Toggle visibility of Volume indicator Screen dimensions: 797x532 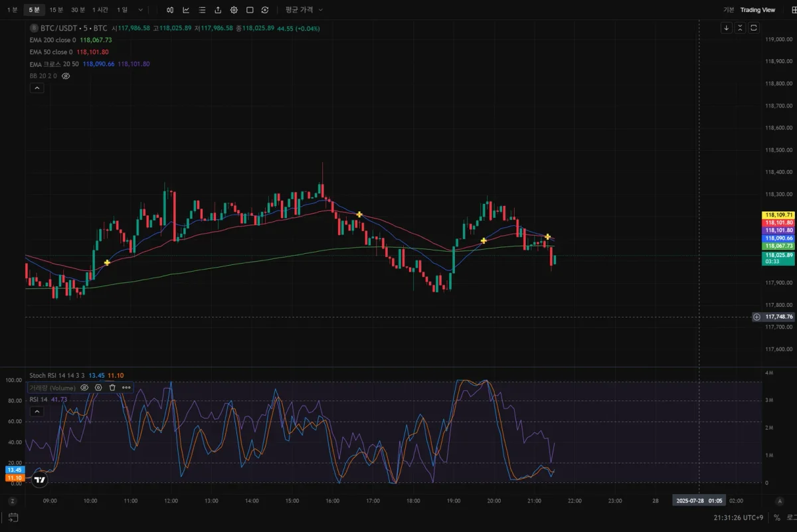[84, 387]
